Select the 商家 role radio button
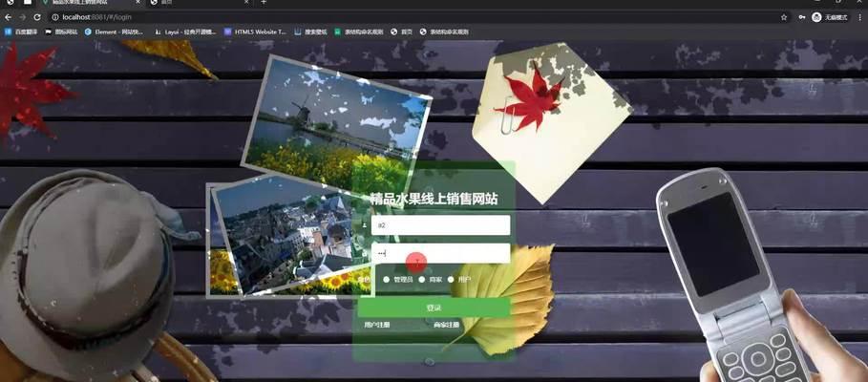Viewport: 868px width, 382px height. coord(422,280)
